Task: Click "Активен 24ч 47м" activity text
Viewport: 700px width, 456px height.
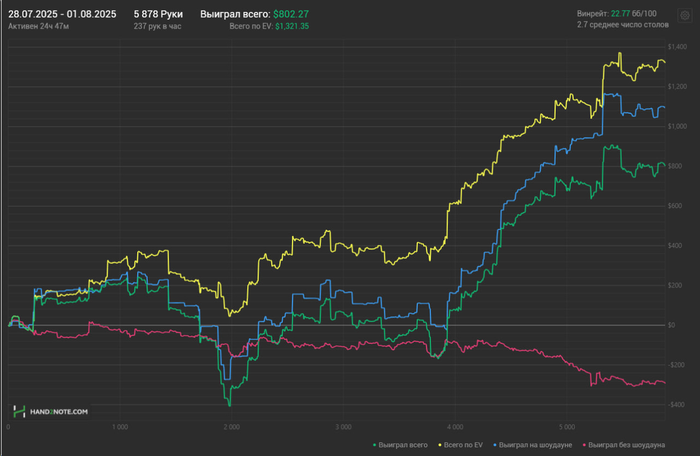Action: pyautogui.click(x=38, y=26)
